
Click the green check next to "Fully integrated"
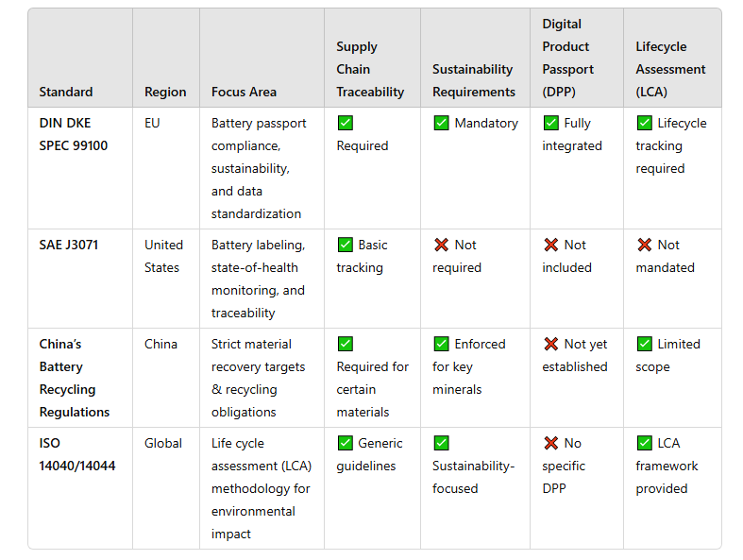tap(551, 123)
